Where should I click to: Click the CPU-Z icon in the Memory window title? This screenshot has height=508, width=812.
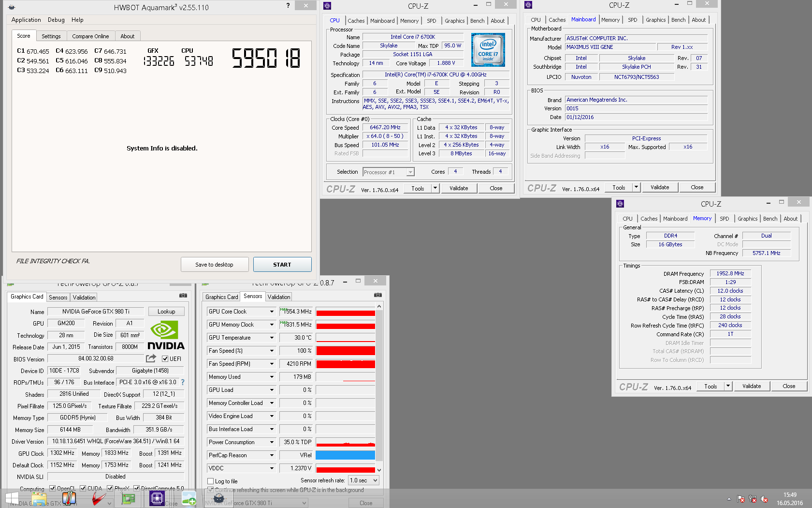pos(620,204)
